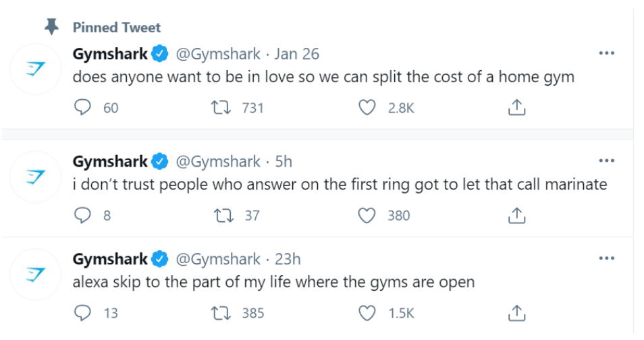This screenshot has width=644, height=340.
Task: Retweet the home gym tweet with 731 retweets
Action: point(221,108)
